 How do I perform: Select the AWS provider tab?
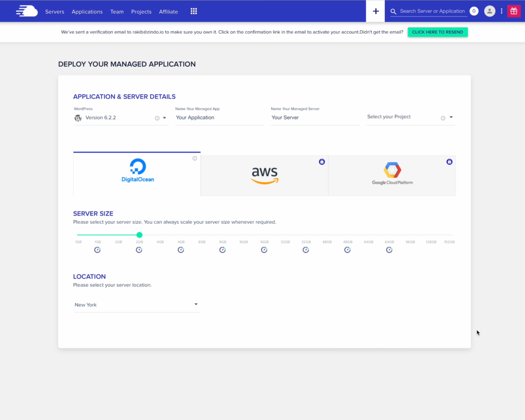coord(265,176)
